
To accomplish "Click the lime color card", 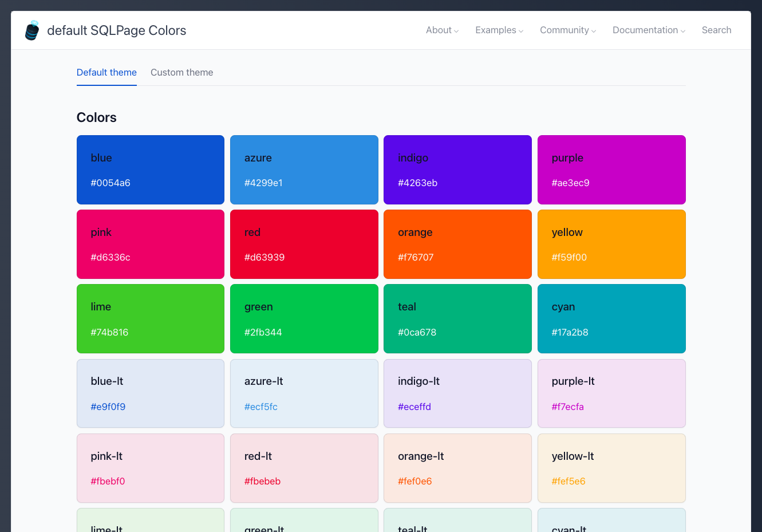I will pyautogui.click(x=151, y=319).
